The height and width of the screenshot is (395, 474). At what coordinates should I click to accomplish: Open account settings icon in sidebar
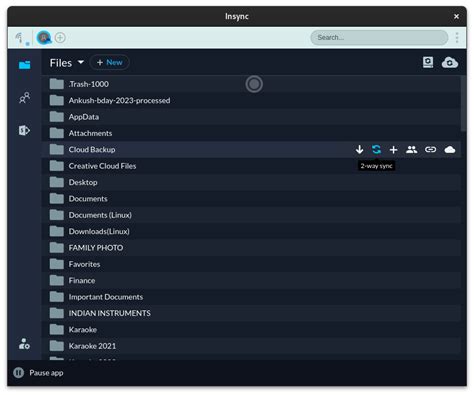(x=24, y=344)
